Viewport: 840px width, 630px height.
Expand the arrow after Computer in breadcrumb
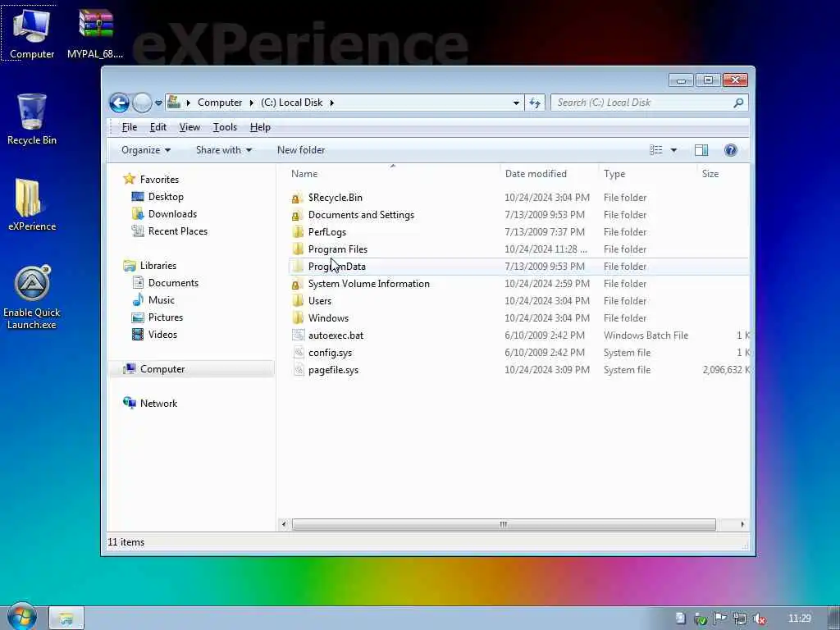pos(251,103)
